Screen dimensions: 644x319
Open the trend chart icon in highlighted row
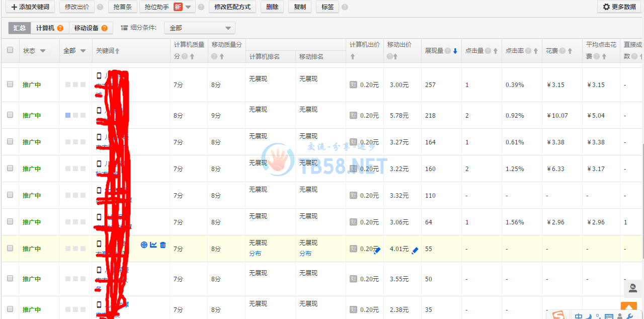(x=153, y=245)
